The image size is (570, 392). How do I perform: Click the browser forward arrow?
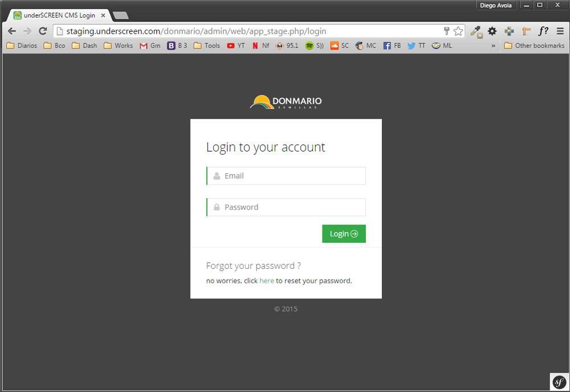27,31
